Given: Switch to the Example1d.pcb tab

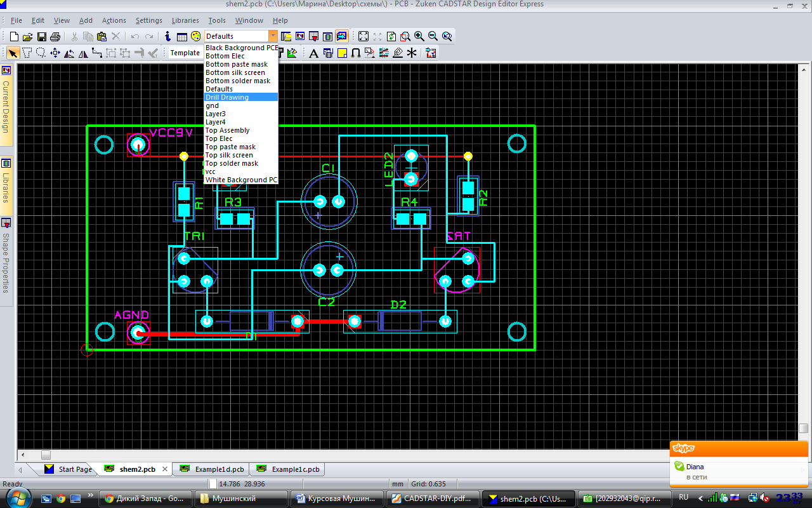Looking at the screenshot, I should coord(213,469).
